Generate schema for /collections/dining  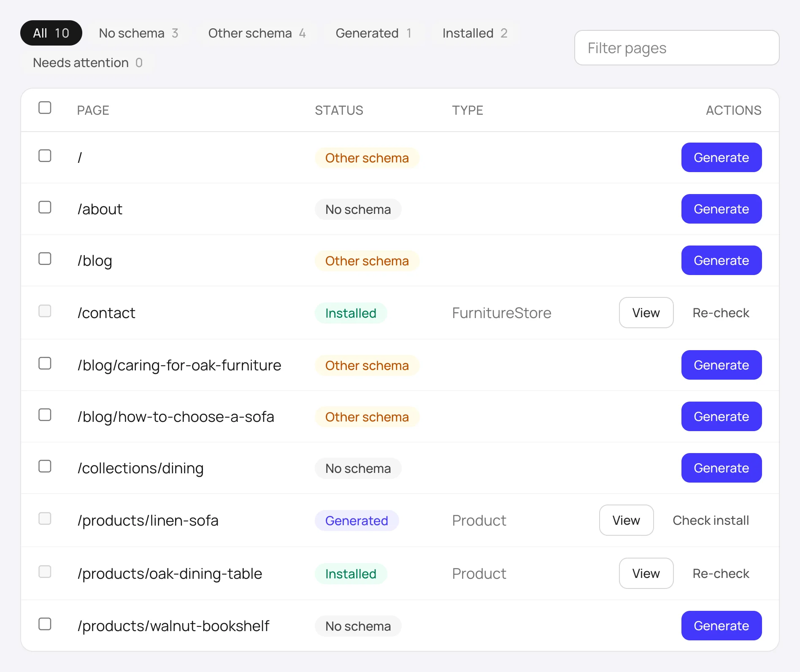(x=722, y=468)
